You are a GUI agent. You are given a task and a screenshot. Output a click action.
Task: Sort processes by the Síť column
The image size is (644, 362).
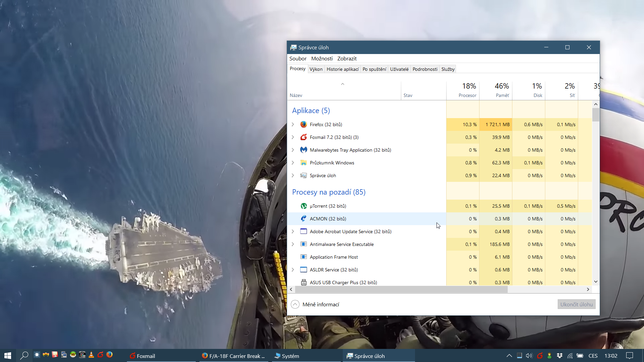click(561, 90)
